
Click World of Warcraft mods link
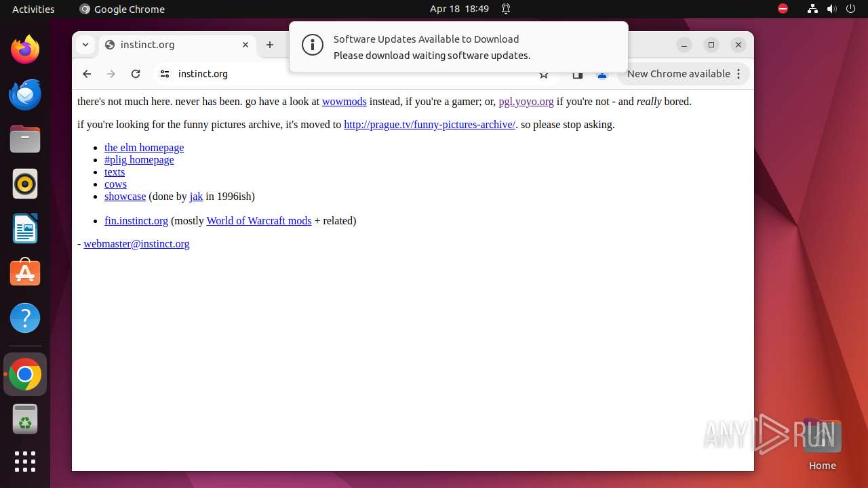259,221
